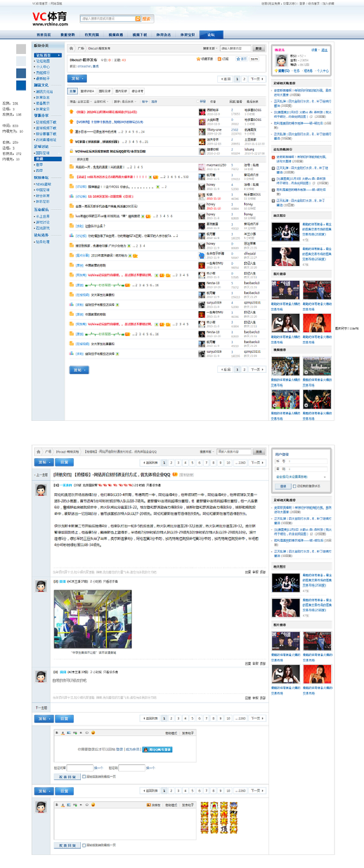Click the bold icon in bottom reply editor
Screen dimensions: 364x868
coord(57,805)
